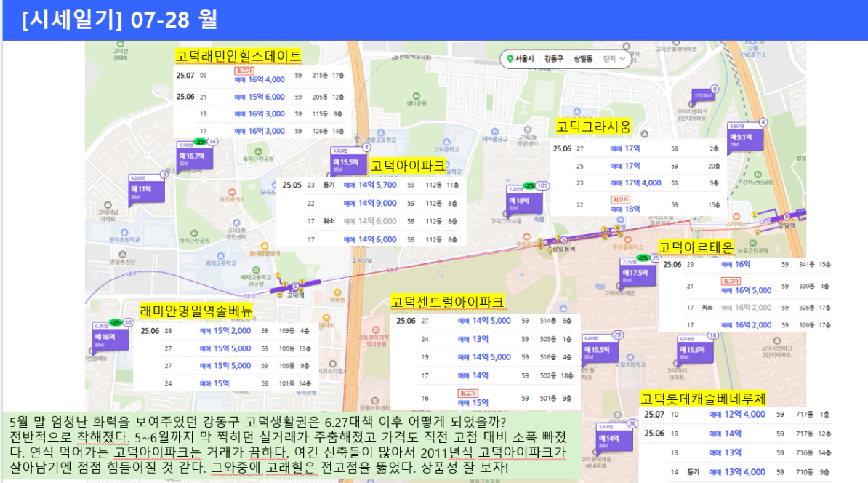
Task: Click the 매 11억 map price marker
Action: [146, 190]
